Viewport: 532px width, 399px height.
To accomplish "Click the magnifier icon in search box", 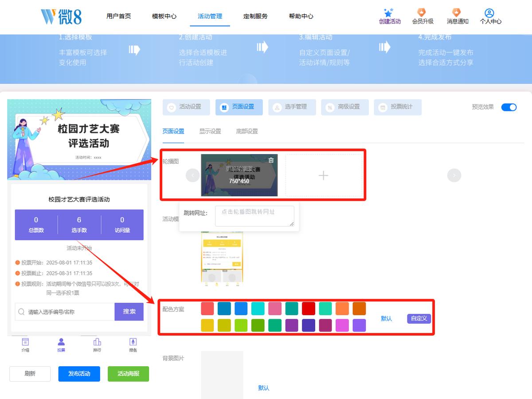I will tap(21, 312).
